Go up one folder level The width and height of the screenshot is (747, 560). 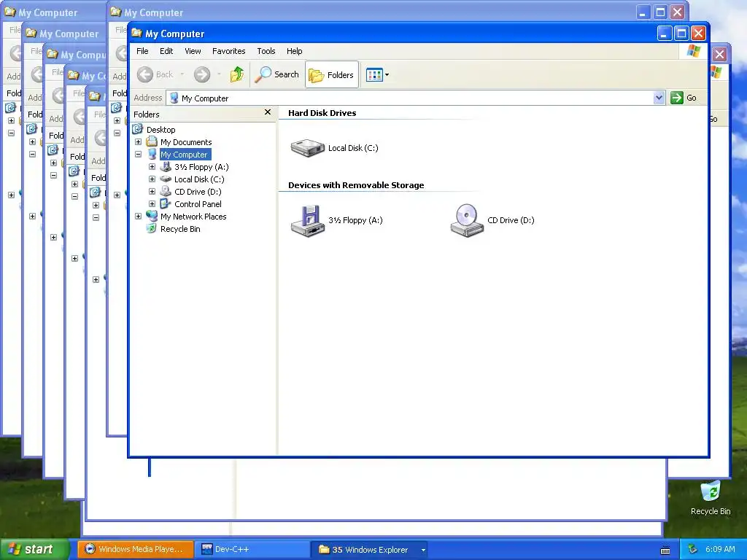[237, 75]
